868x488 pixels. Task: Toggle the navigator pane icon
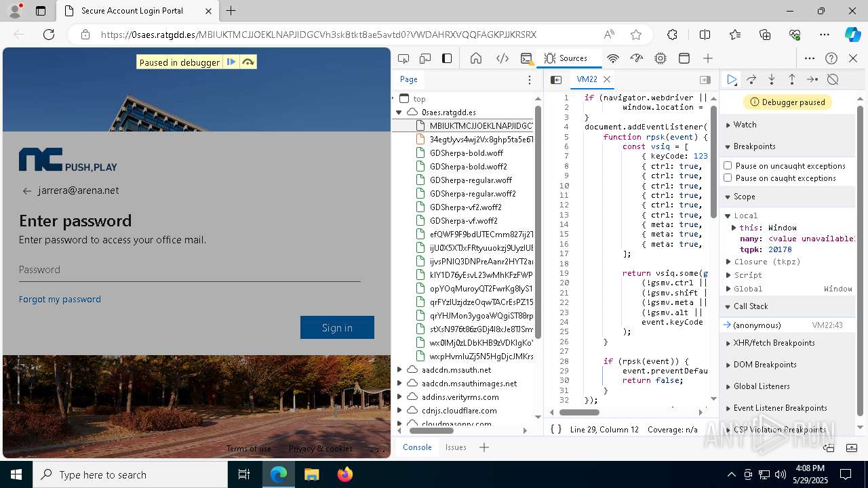pyautogui.click(x=556, y=79)
